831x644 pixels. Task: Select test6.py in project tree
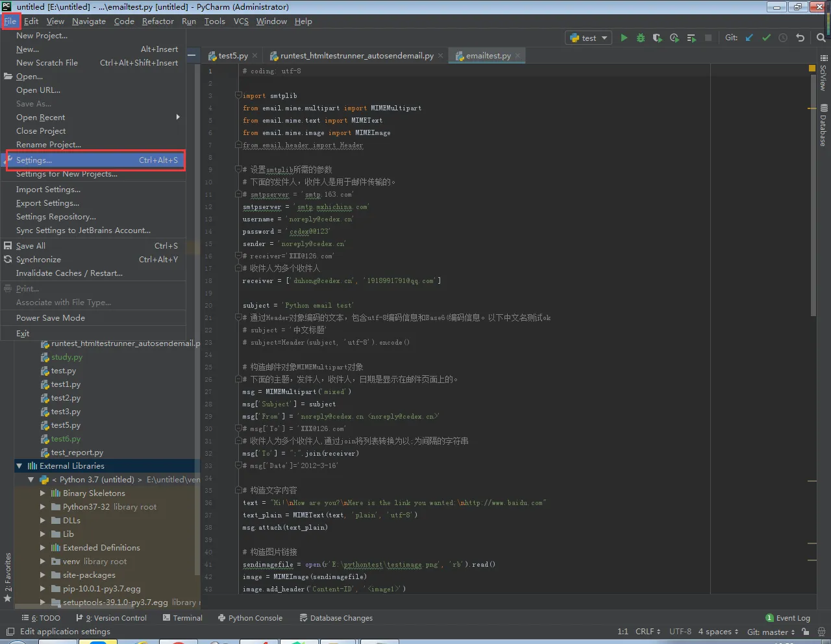pyautogui.click(x=66, y=439)
